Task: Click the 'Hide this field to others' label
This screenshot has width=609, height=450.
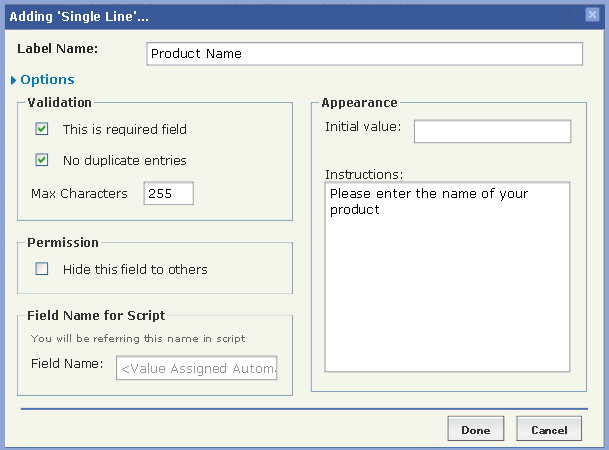Action: [135, 269]
